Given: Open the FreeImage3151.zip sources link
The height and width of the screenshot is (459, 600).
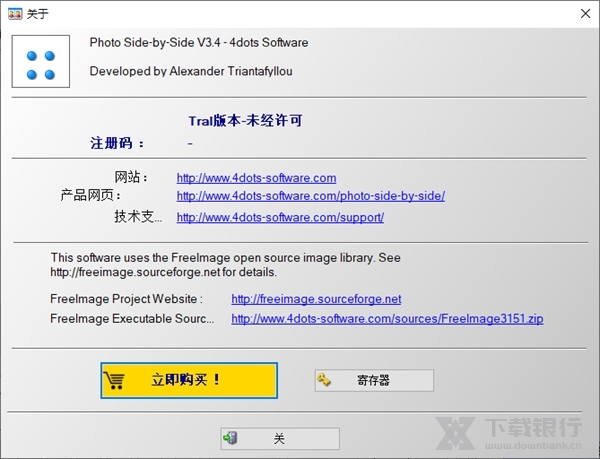Looking at the screenshot, I should click(387, 319).
